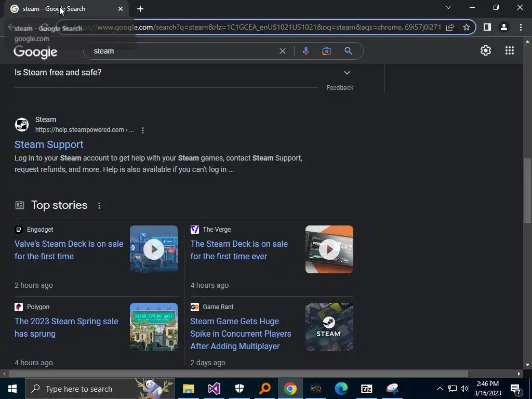Open Microsoft Edge from the taskbar
This screenshot has height=399, width=532.
(x=341, y=389)
